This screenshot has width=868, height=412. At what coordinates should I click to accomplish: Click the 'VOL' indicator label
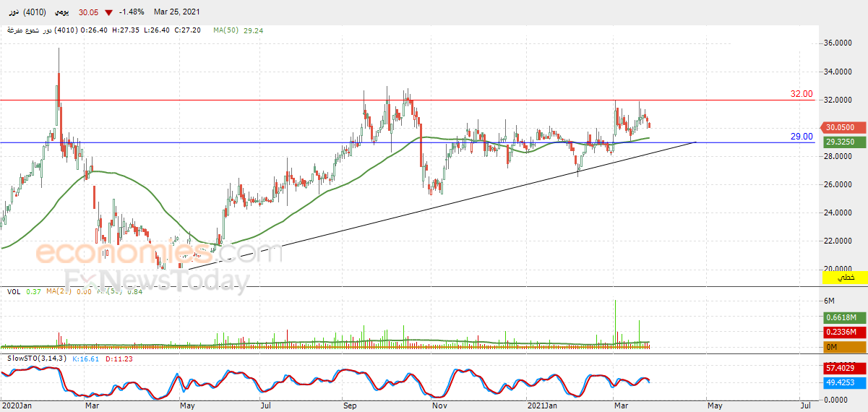click(x=14, y=291)
